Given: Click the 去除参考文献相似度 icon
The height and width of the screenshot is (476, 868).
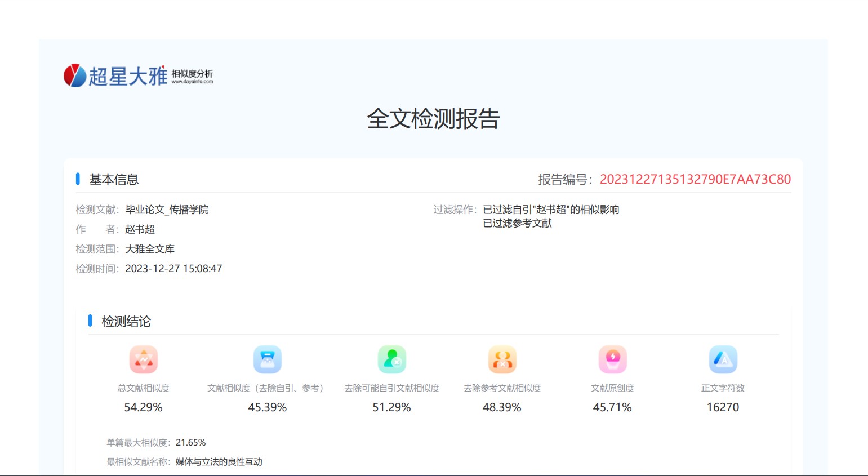Looking at the screenshot, I should tap(502, 359).
